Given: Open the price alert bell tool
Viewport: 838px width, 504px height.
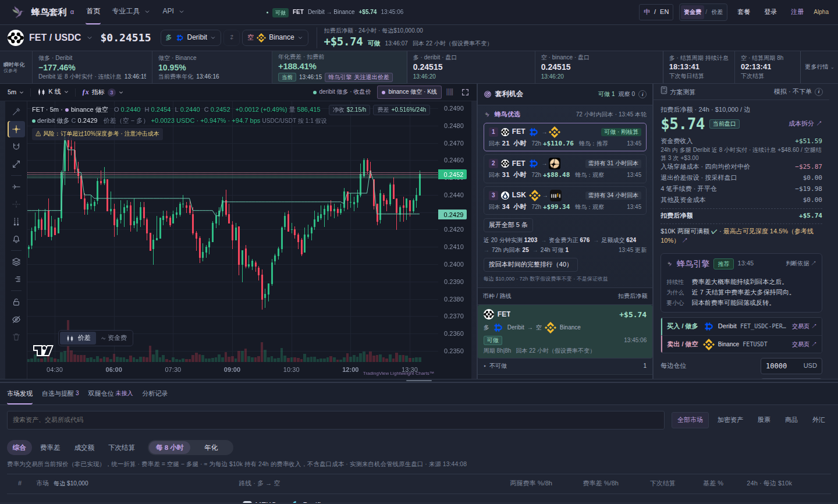Looking at the screenshot, I should (16, 239).
